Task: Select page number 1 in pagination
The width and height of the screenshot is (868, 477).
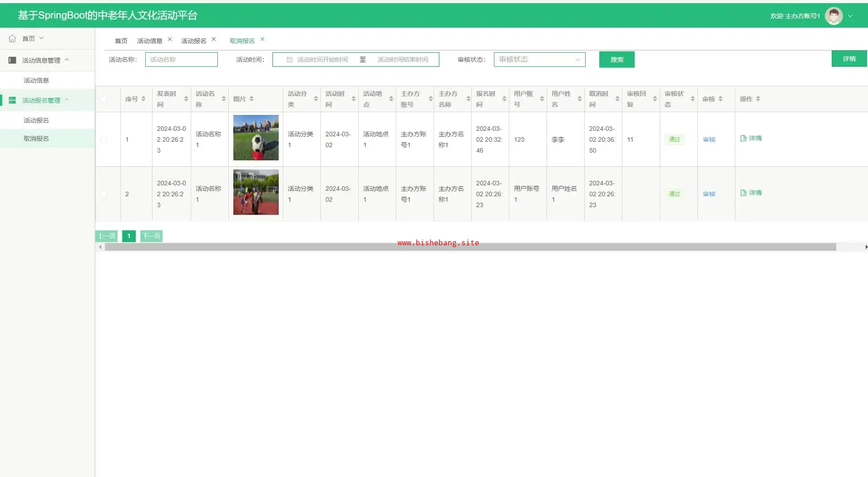Action: [129, 236]
